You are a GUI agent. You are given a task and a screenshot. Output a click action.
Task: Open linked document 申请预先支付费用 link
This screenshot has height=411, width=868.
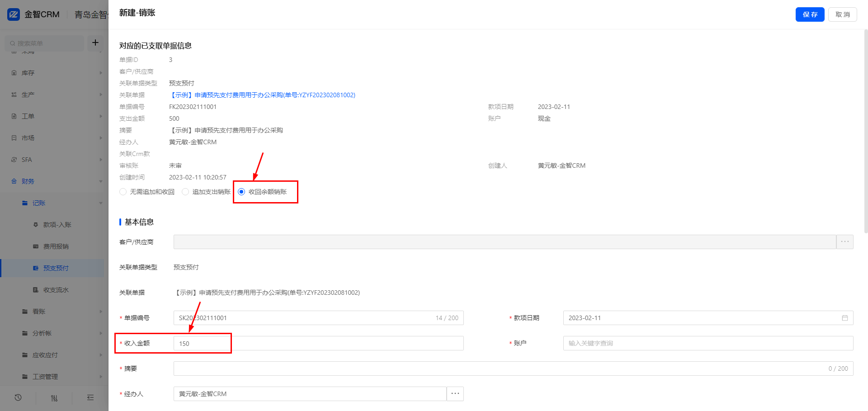(262, 95)
